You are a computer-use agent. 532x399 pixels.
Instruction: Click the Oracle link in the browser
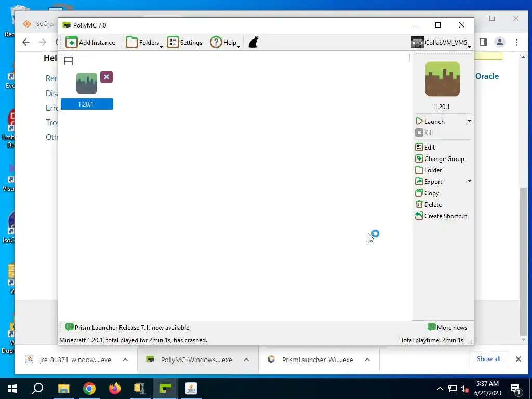[x=487, y=76]
